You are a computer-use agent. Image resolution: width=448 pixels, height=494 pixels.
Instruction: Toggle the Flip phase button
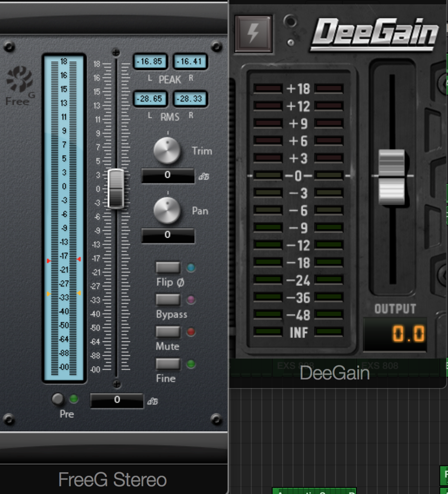click(168, 267)
